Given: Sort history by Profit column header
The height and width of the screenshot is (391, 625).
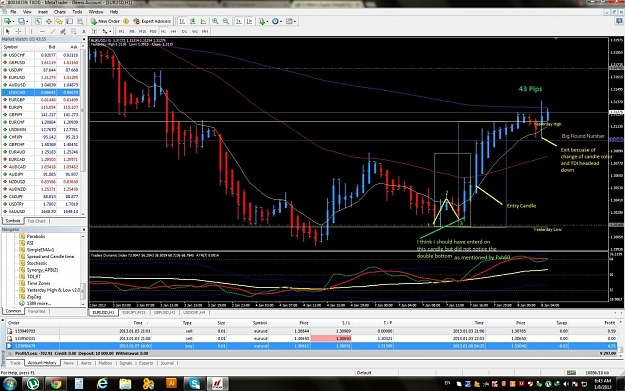Looking at the screenshot, I should 609,323.
